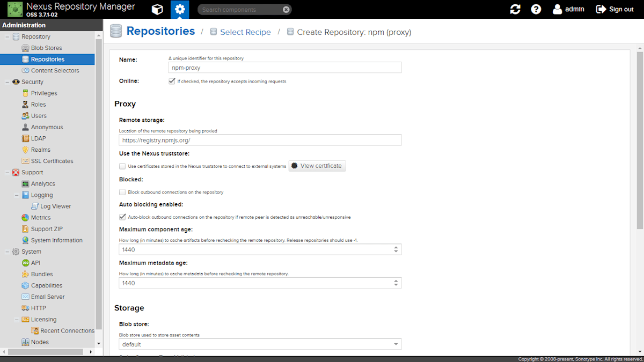Click the SSL Certificates icon
This screenshot has height=362, width=644.
(25, 161)
